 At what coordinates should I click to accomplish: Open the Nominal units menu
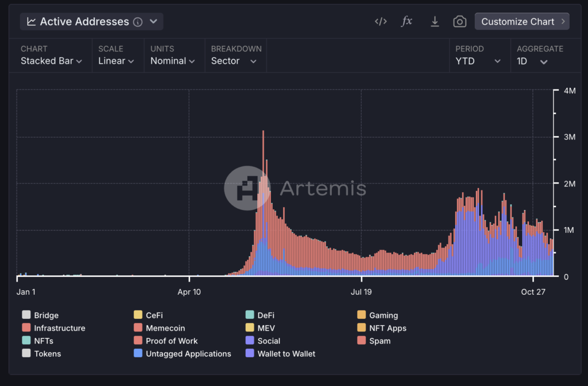(x=172, y=61)
